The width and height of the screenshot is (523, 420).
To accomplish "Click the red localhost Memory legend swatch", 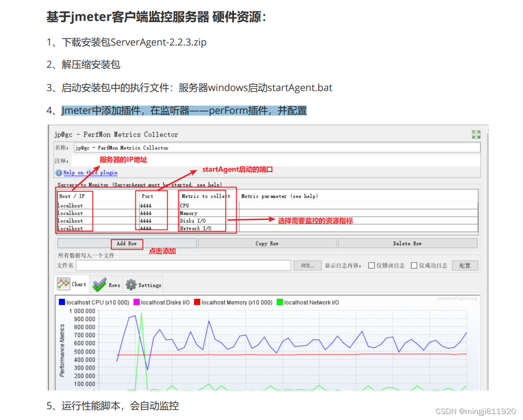I will (x=197, y=302).
